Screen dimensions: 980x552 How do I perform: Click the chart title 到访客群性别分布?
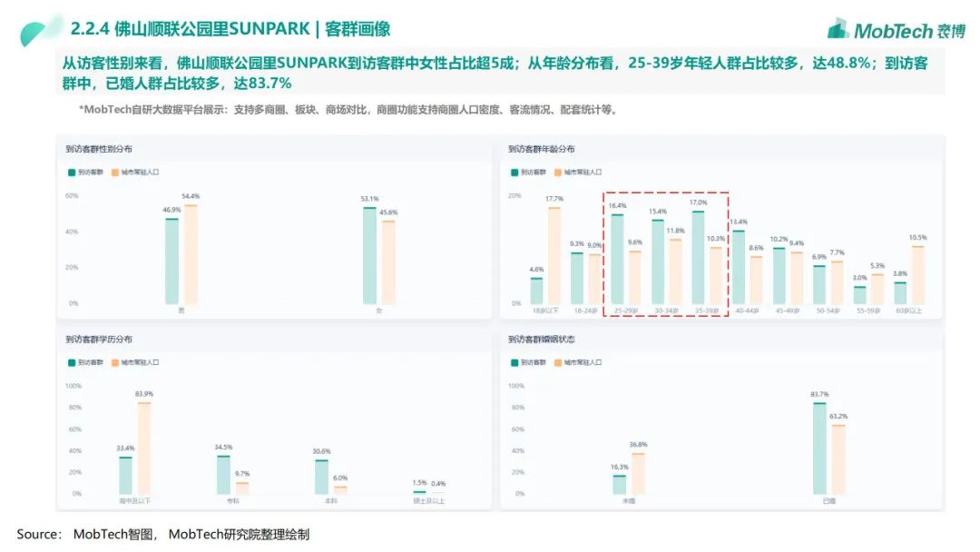(x=99, y=149)
